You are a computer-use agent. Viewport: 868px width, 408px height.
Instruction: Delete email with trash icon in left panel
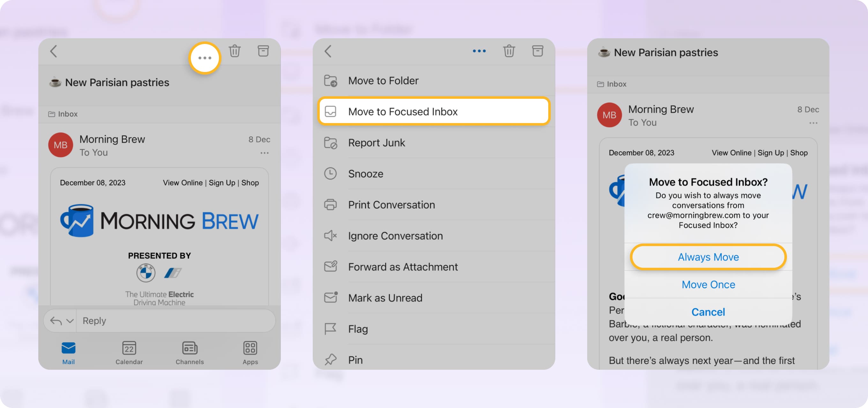pyautogui.click(x=235, y=51)
